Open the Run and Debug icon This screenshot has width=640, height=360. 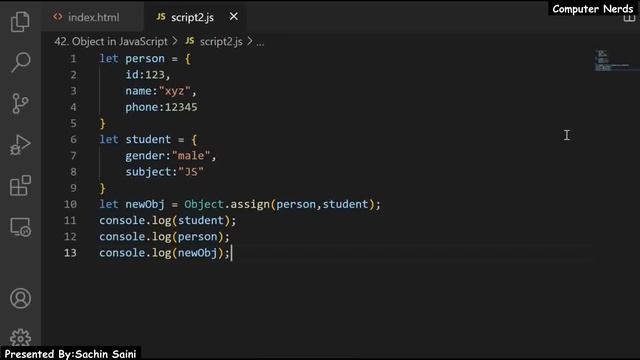20,145
